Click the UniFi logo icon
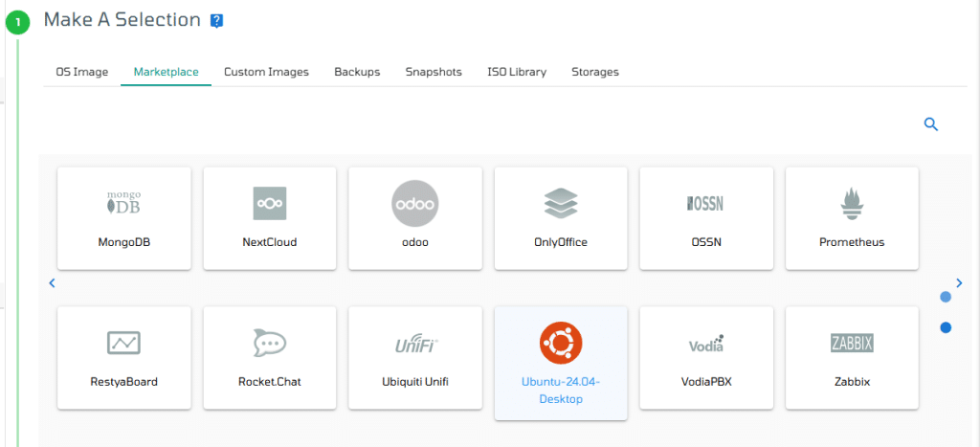Viewport: 980px width, 447px height. [x=417, y=344]
